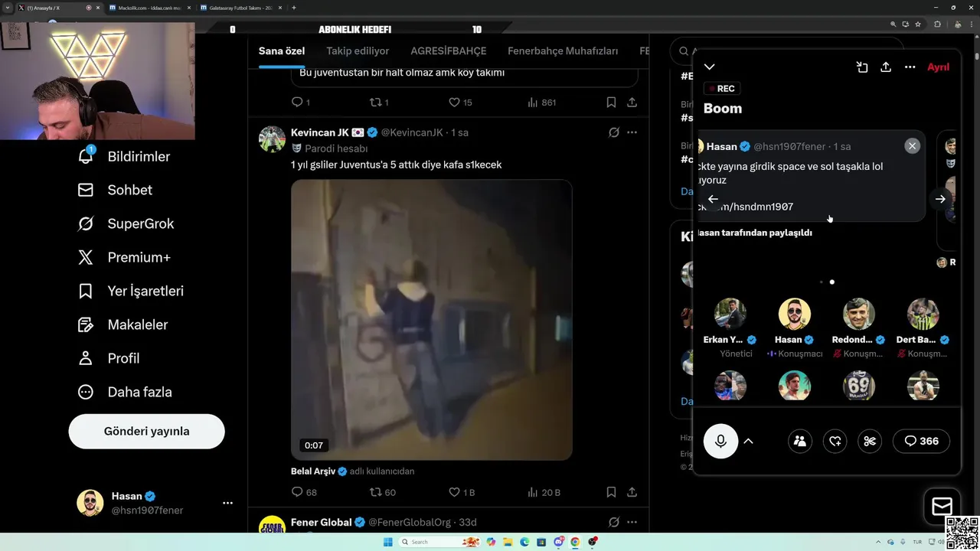Select speaker Dert Ba... avatar
The width and height of the screenshot is (980, 551).
tap(923, 314)
